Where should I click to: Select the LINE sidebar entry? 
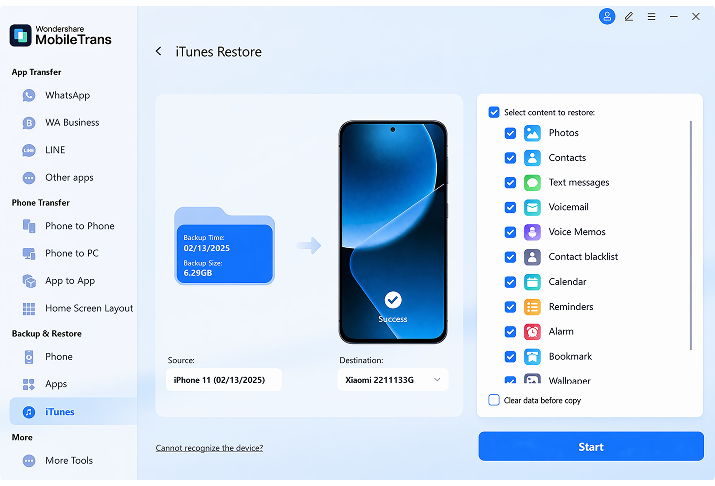click(73, 150)
